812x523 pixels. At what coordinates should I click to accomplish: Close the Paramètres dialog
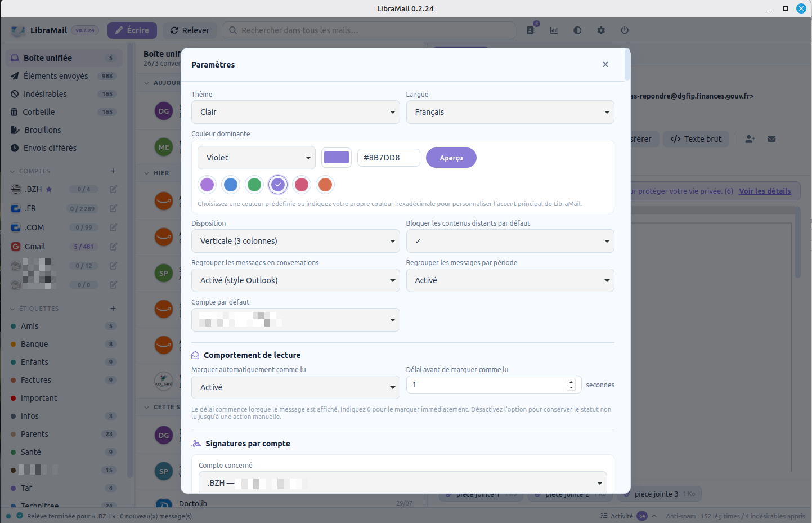point(605,65)
